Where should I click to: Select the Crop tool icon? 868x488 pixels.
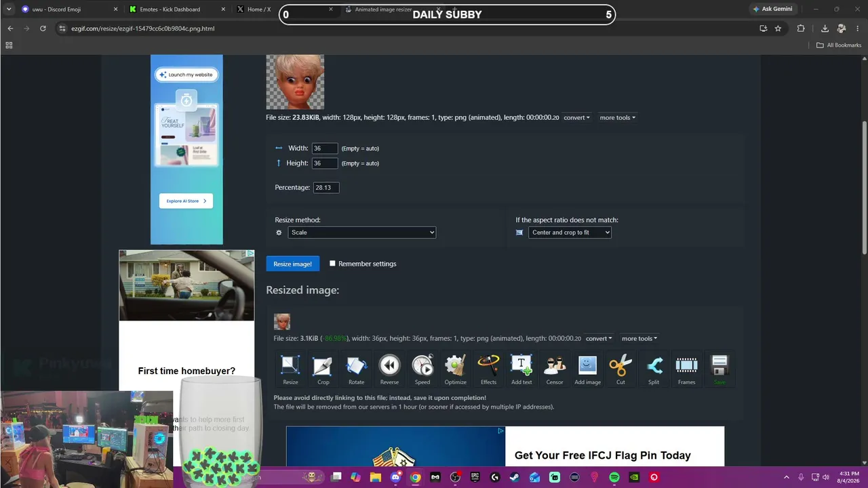[323, 370]
